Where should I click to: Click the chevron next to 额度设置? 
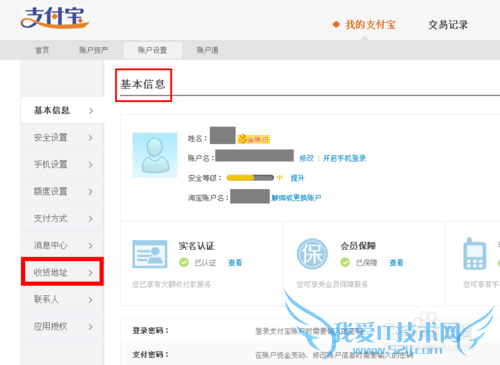[x=91, y=192]
